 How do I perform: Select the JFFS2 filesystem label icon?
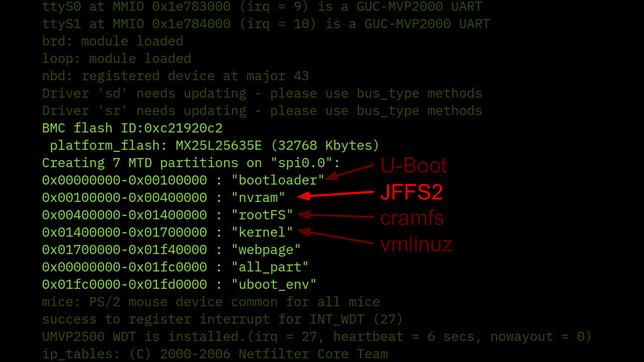pos(411,192)
